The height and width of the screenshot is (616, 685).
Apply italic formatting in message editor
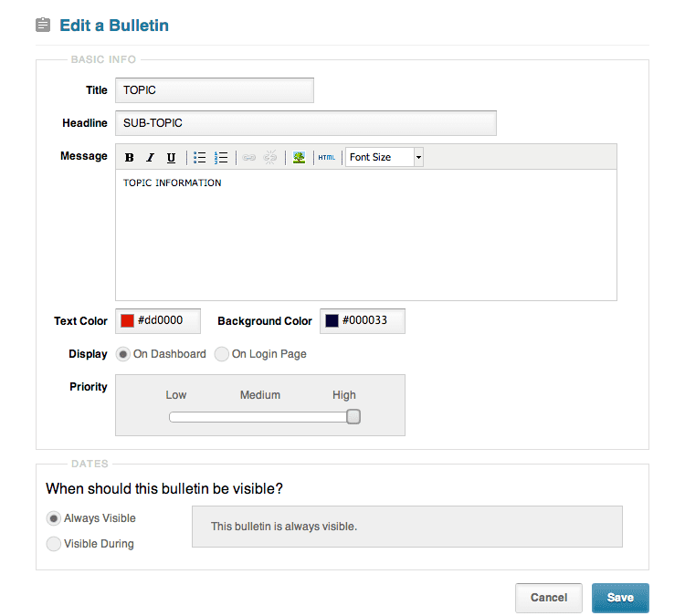click(x=151, y=157)
